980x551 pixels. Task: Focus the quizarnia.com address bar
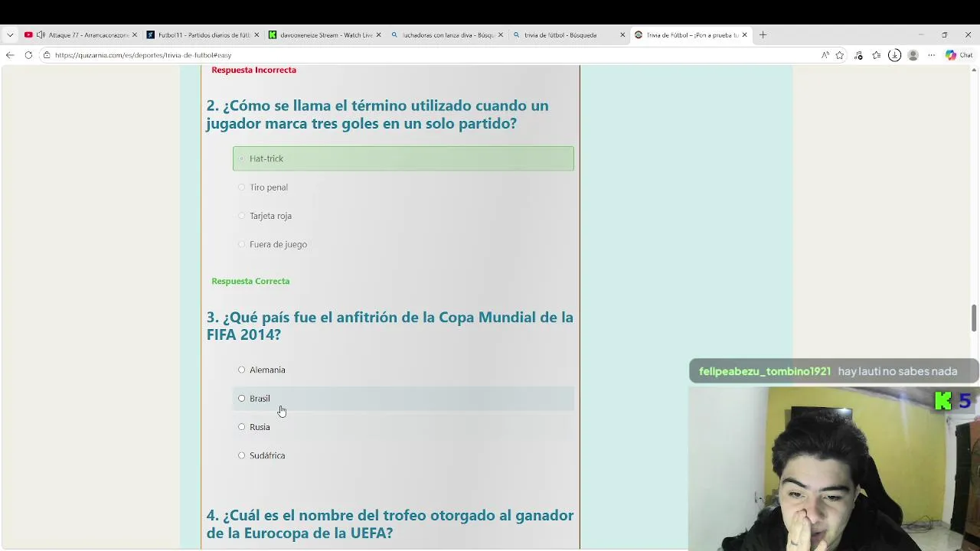point(429,55)
